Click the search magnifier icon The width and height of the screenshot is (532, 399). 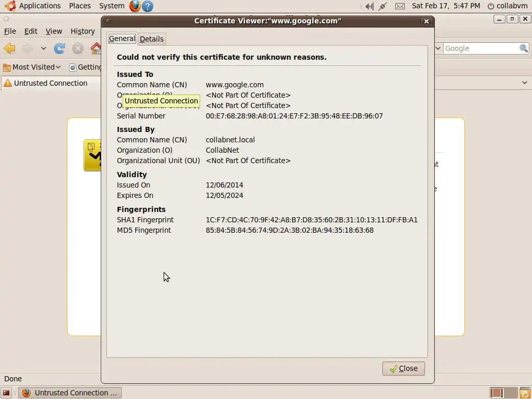pos(524,48)
